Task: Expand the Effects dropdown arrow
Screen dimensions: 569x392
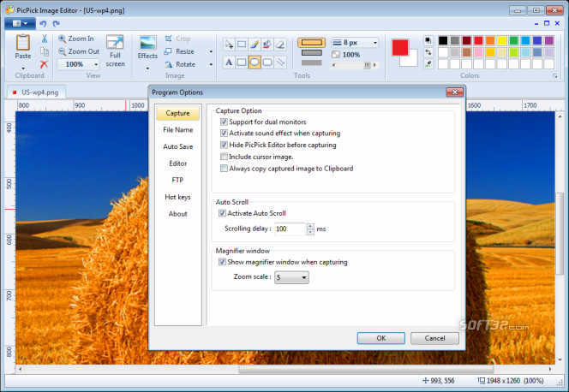Action: point(147,68)
